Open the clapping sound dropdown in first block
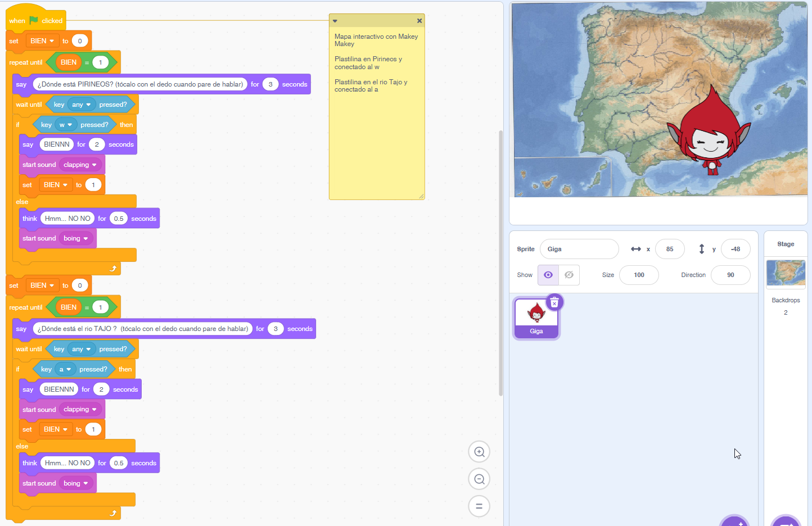 pyautogui.click(x=94, y=165)
